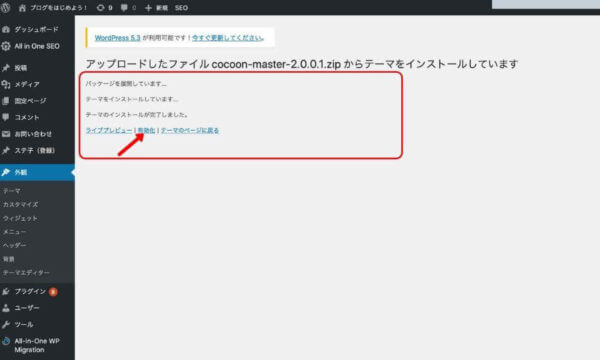Screen dimensions: 600x360
Task: Click the パッケージを展開しています status line
Action: click(x=126, y=84)
